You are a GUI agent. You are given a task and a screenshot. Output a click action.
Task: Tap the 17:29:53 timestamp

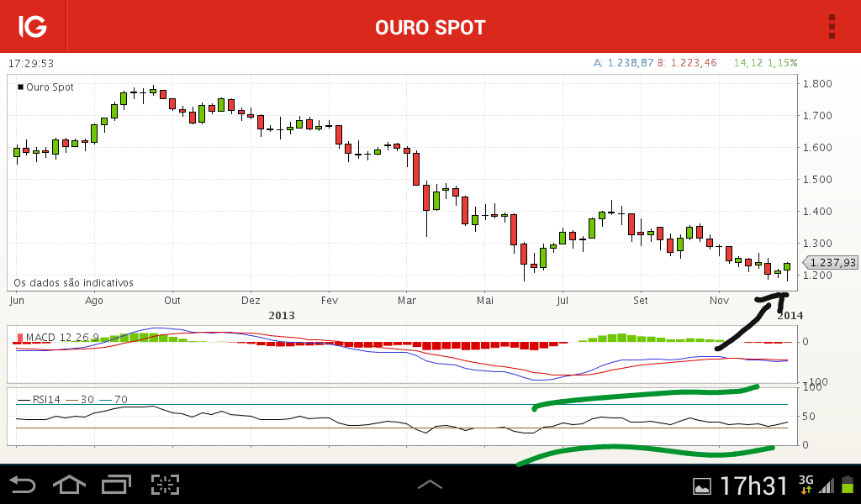click(31, 64)
